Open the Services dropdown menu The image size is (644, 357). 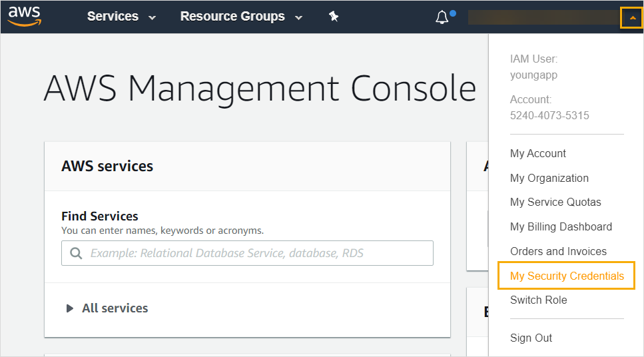pyautogui.click(x=121, y=17)
